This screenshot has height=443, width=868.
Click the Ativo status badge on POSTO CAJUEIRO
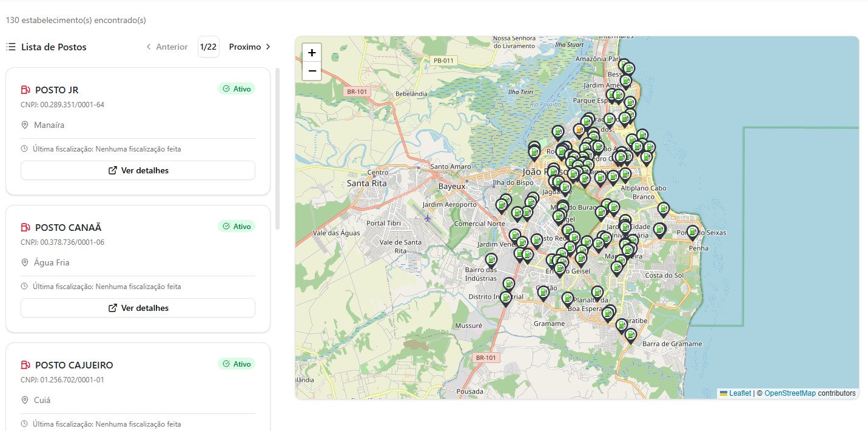coord(237,364)
